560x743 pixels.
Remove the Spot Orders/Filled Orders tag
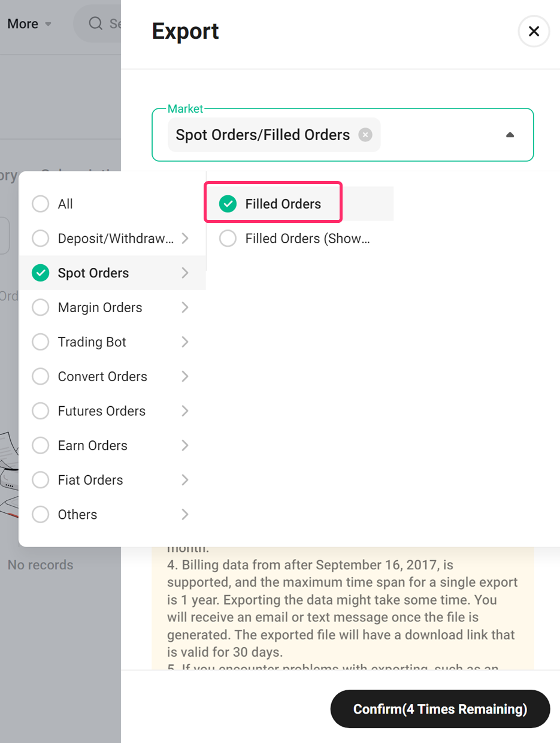tap(365, 135)
